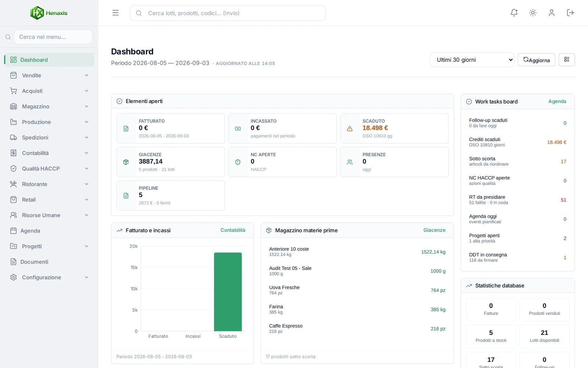The height and width of the screenshot is (368, 588).
Task: Click the Incassato card banknote icon
Action: (x=238, y=128)
